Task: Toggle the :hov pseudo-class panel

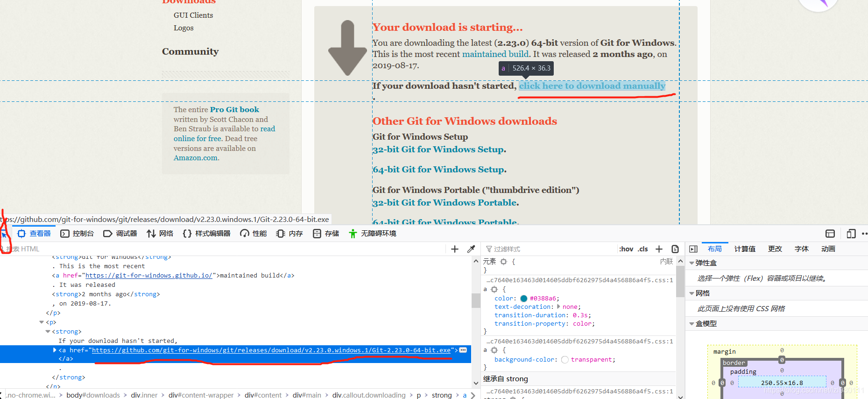Action: point(626,249)
